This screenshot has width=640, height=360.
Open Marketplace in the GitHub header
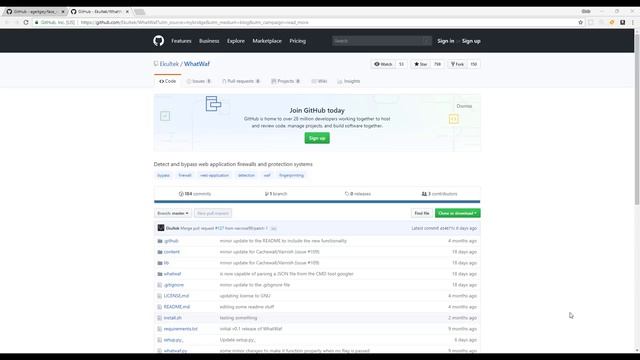267,41
